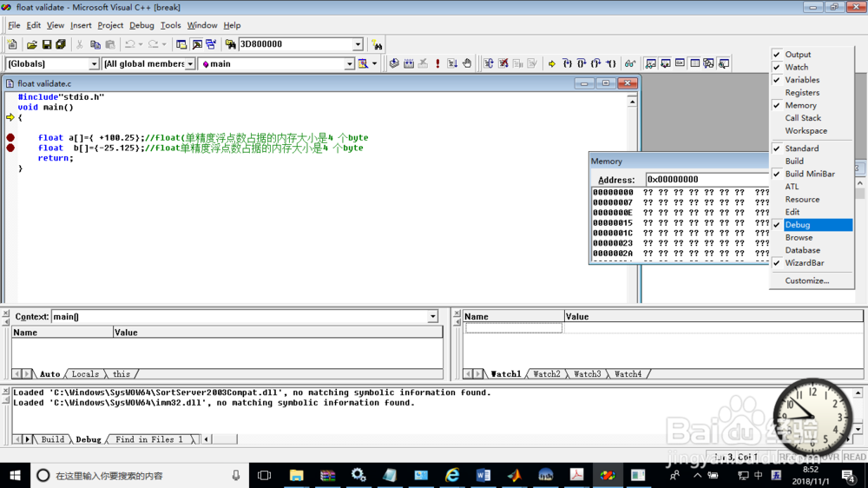Click the Copy icon in Standard toolbar
This screenshot has height=488, width=868.
[95, 44]
